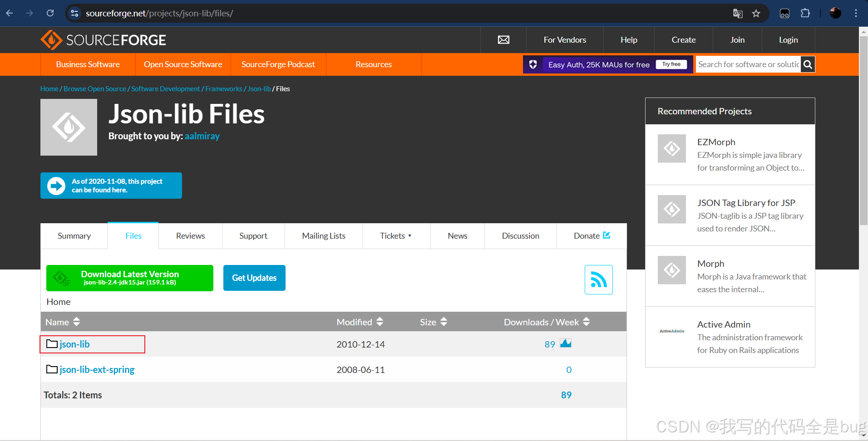
Task: Click the Join link
Action: point(737,40)
